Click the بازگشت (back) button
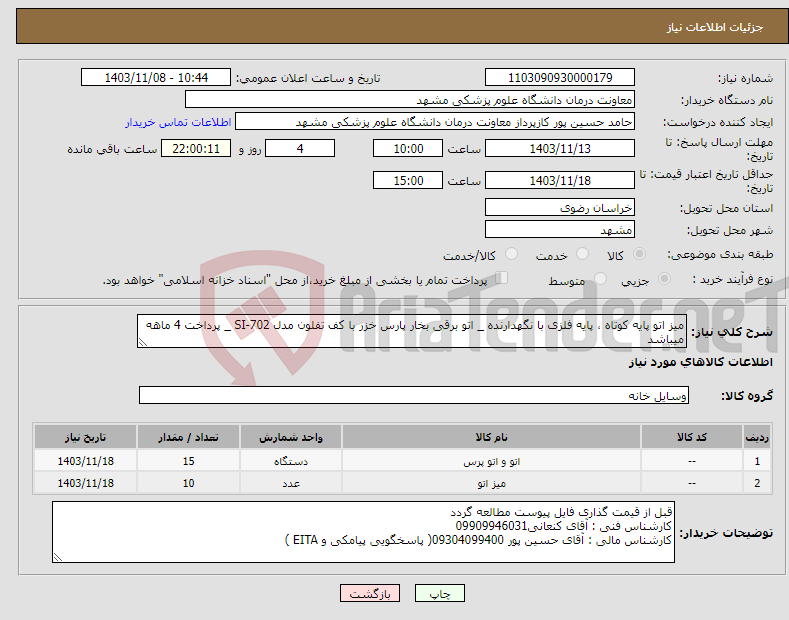The height and width of the screenshot is (620, 789). pyautogui.click(x=370, y=593)
